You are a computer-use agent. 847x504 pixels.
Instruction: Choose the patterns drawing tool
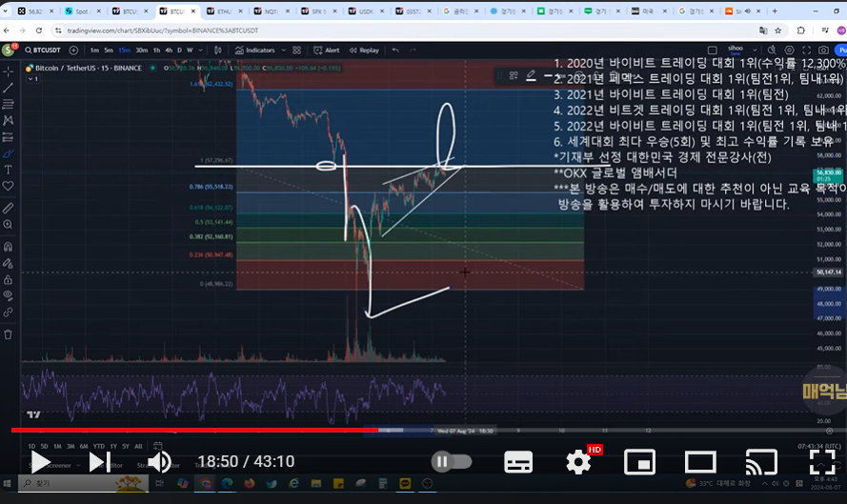click(9, 120)
